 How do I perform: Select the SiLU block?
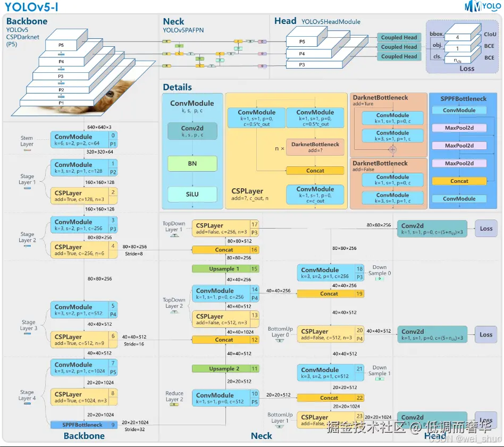pos(192,194)
